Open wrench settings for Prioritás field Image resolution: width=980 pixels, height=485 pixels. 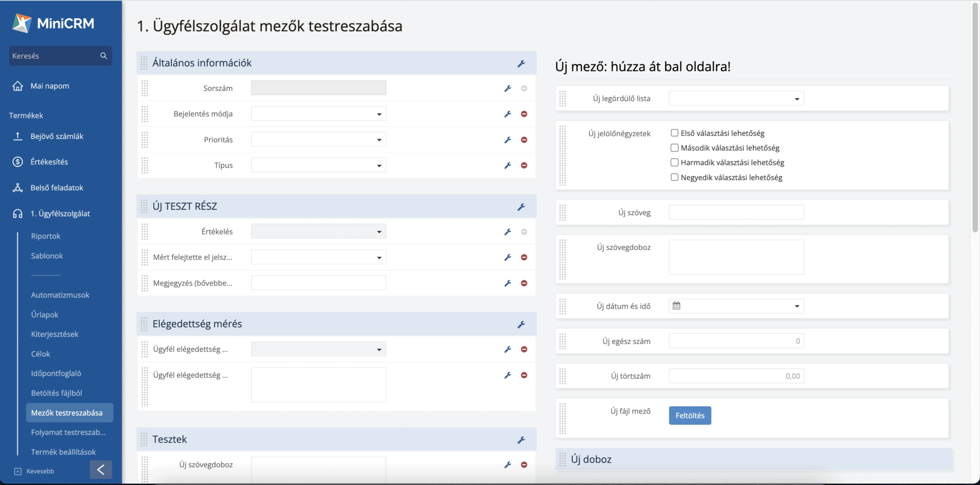[507, 140]
